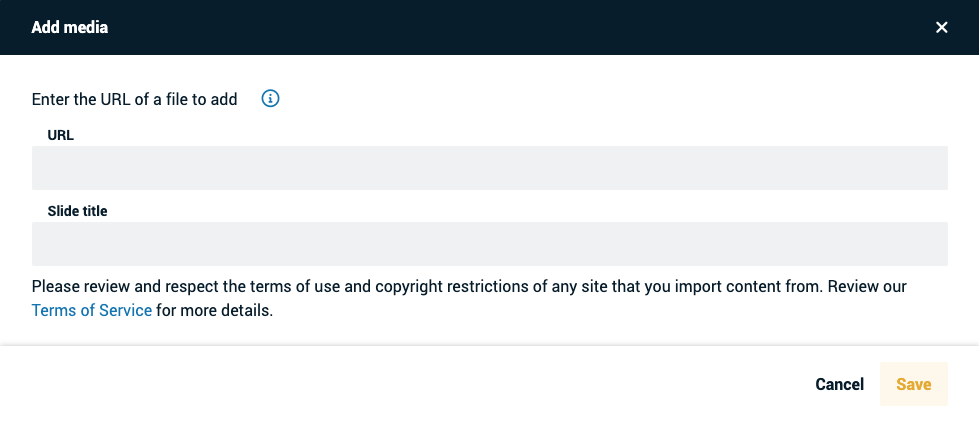
Task: Click the 'Enter the URL of a file to add' text
Action: 134,99
